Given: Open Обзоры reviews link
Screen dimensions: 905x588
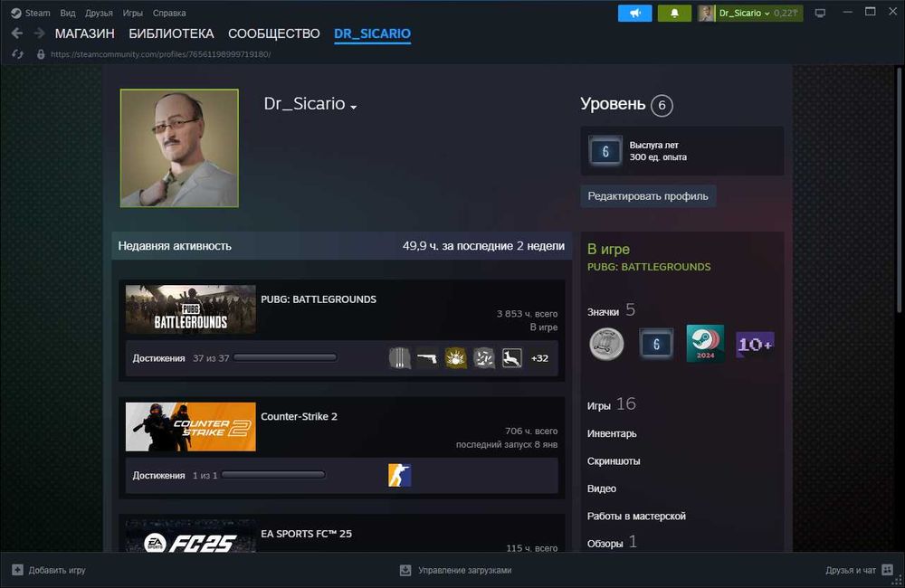Looking at the screenshot, I should coord(612,543).
